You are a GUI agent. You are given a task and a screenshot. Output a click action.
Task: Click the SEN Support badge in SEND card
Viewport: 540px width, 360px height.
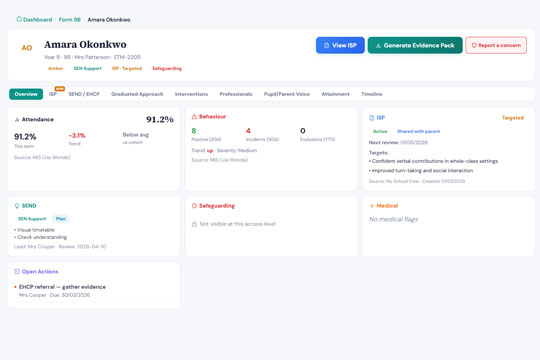pos(32,219)
